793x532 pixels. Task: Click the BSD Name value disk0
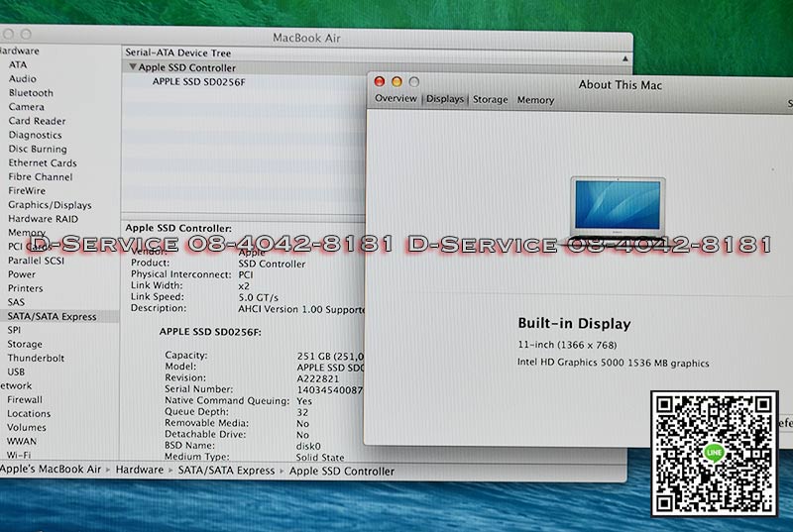tap(308, 446)
